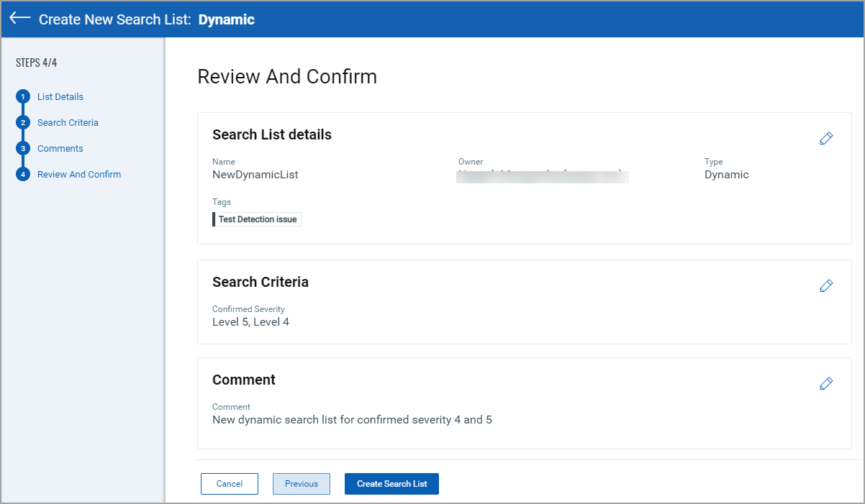Click the edit pencil beside Search Criteria
This screenshot has height=504, width=865.
click(x=826, y=285)
